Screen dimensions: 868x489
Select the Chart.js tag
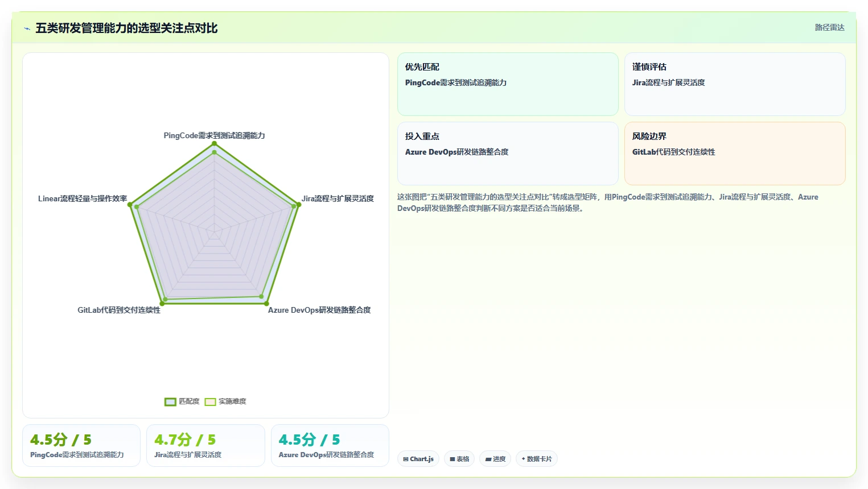pos(418,459)
